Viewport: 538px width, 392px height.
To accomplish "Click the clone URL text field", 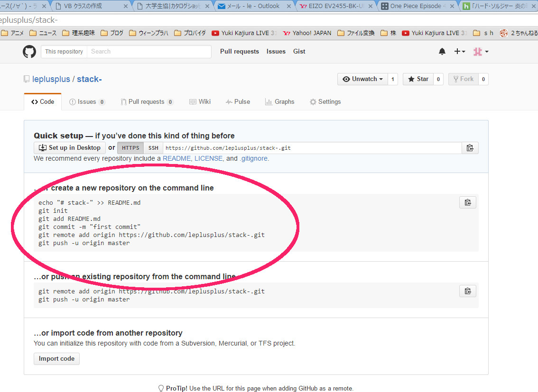I will click(x=312, y=148).
